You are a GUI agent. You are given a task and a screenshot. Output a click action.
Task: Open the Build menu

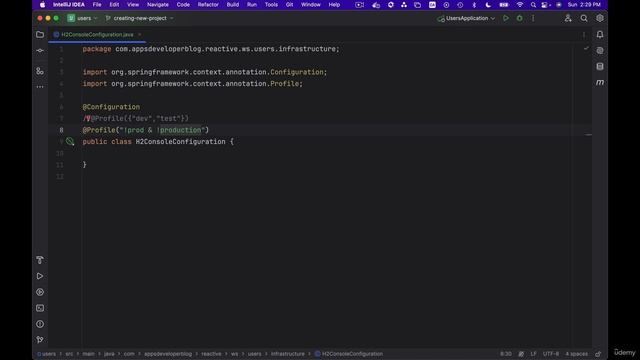click(233, 5)
